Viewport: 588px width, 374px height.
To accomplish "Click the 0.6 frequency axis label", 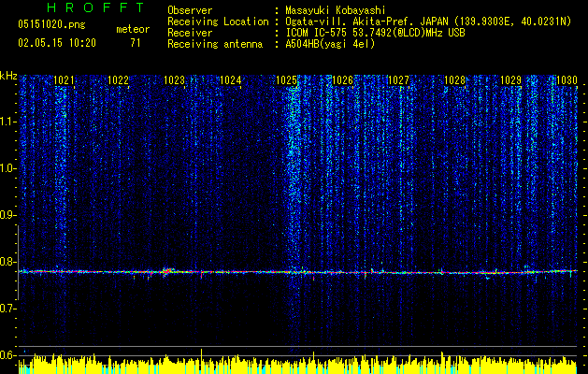I will pyautogui.click(x=7, y=355).
